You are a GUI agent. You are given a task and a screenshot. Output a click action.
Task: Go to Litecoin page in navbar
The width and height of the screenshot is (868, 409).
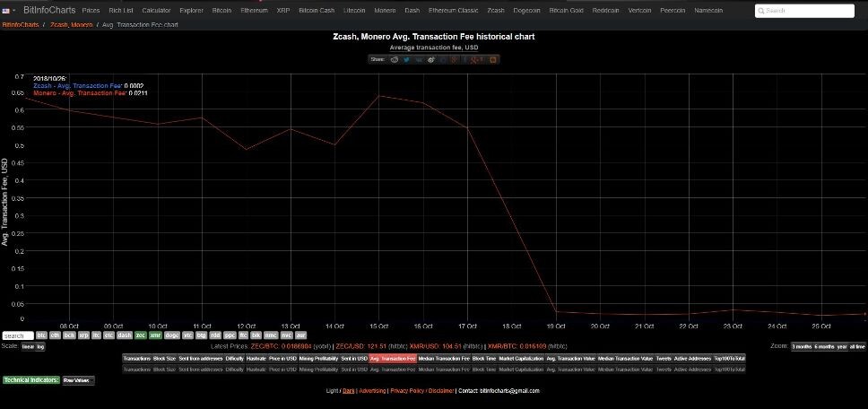354,11
